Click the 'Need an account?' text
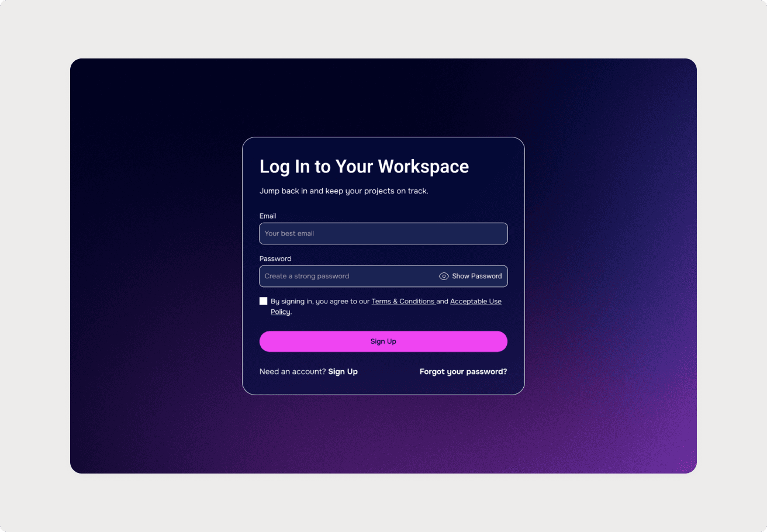This screenshot has height=532, width=767. point(293,372)
